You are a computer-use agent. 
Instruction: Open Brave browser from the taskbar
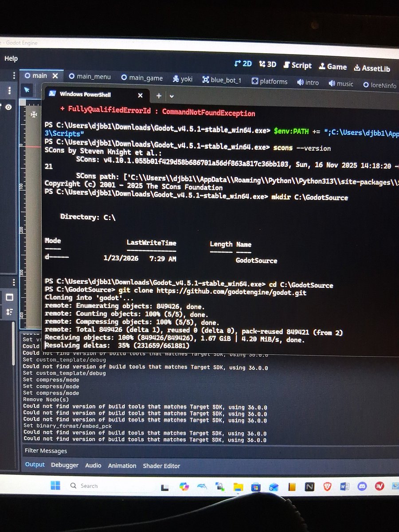coord(327,487)
